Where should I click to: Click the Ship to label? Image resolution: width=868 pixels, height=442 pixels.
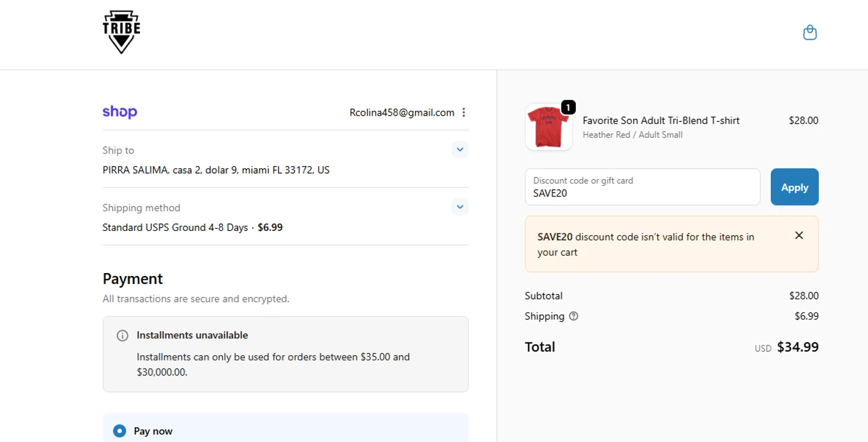pos(118,150)
